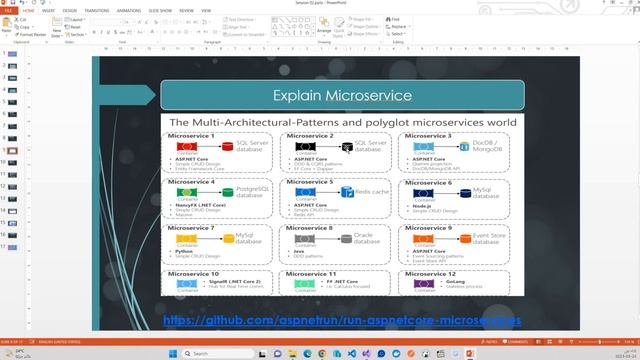This screenshot has width=640, height=360.
Task: Adjust the zoom slider handle
Action: [x=600, y=342]
